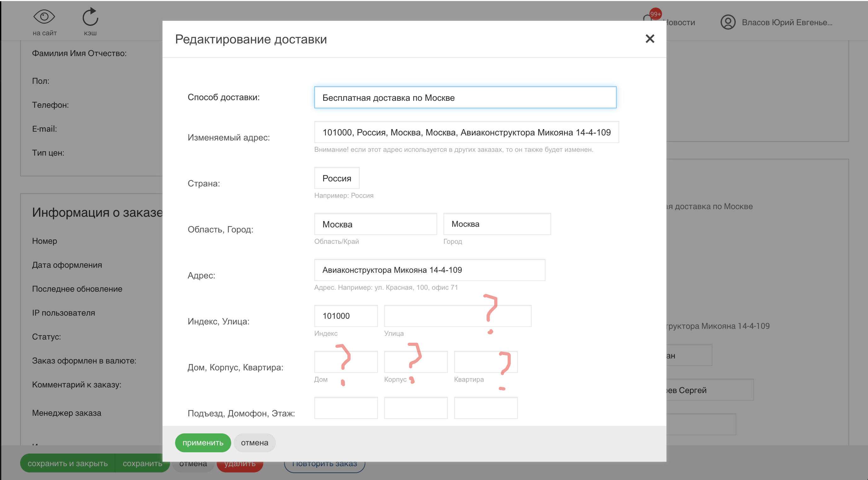Viewport: 868px width, 480px height.
Task: Click сохранить и закрыть on background page
Action: click(x=67, y=464)
